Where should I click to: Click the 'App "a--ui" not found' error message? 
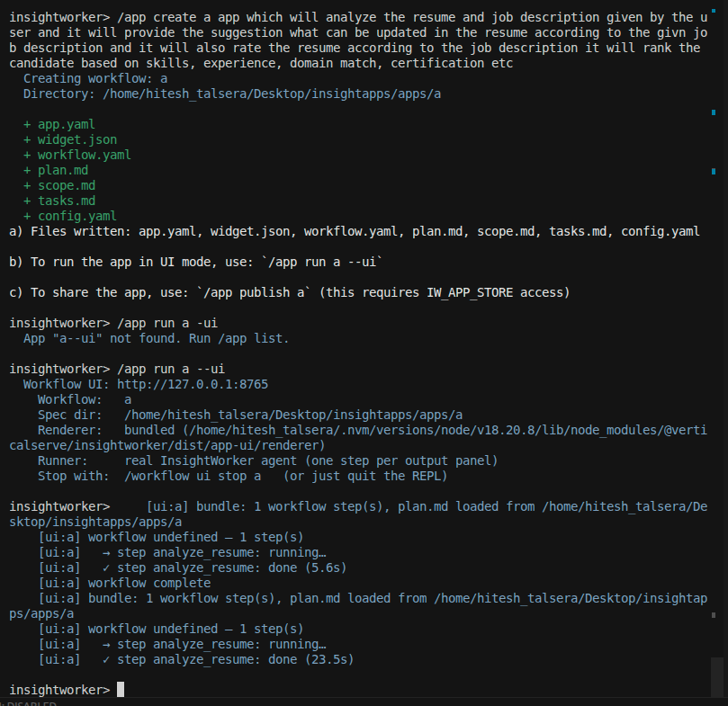pyautogui.click(x=156, y=338)
